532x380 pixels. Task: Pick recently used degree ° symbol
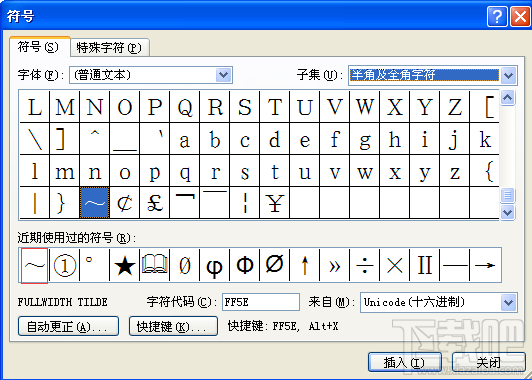94,265
